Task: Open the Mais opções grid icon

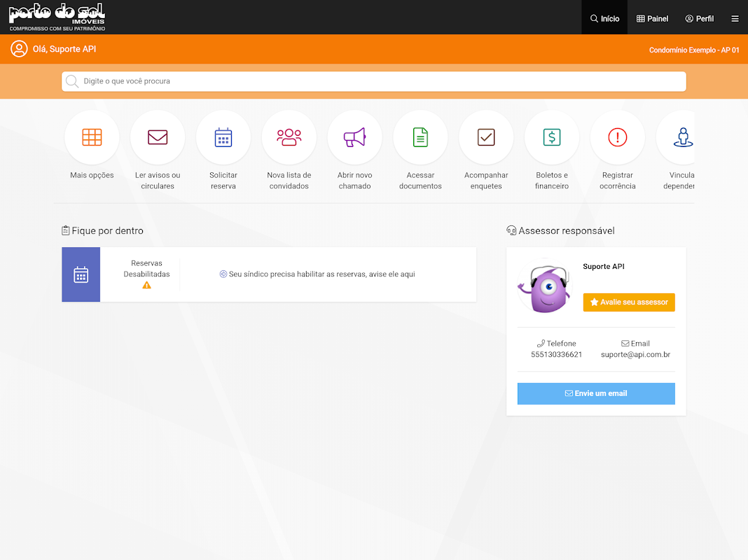Action: pos(92,137)
